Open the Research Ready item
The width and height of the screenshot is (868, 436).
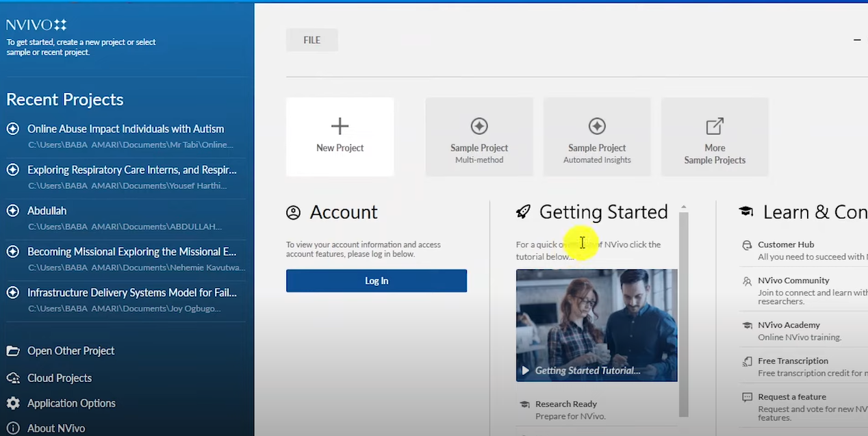566,404
